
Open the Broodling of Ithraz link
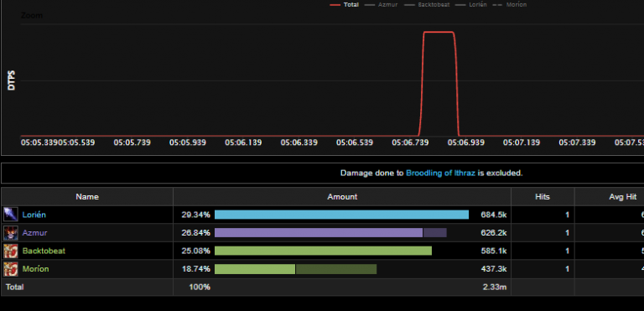coord(441,173)
